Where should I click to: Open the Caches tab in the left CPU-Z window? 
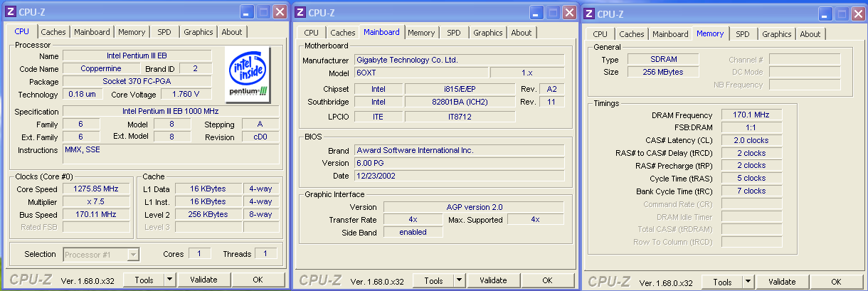coord(53,32)
